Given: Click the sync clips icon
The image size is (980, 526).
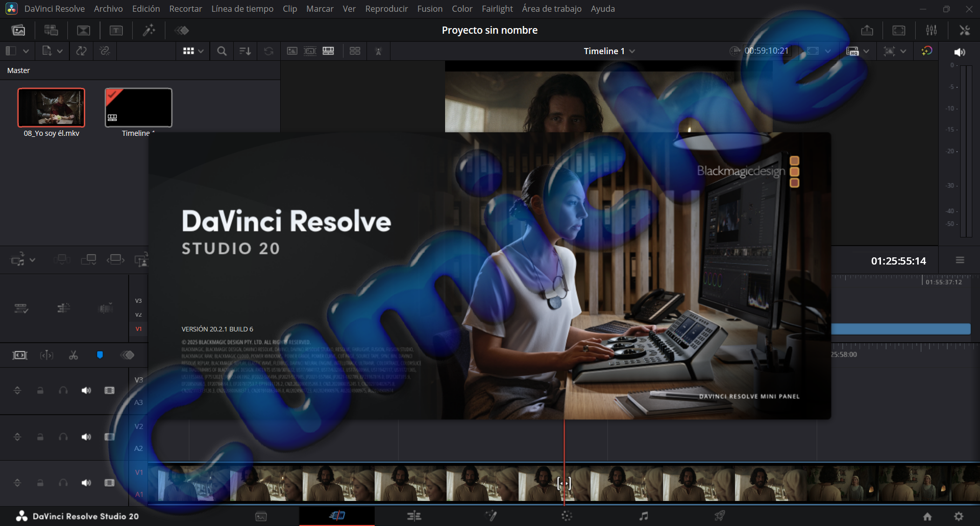Looking at the screenshot, I should coord(81,51).
